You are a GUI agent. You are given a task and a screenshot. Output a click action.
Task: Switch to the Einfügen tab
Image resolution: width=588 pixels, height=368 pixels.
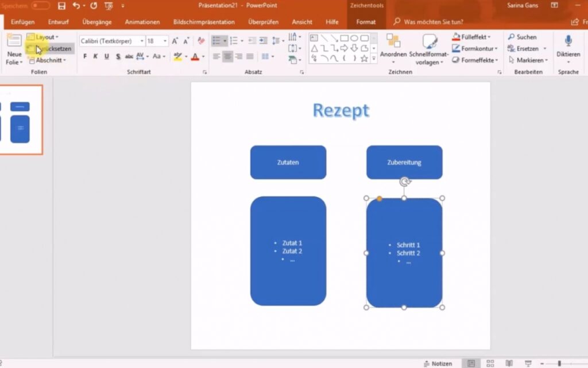pos(22,22)
